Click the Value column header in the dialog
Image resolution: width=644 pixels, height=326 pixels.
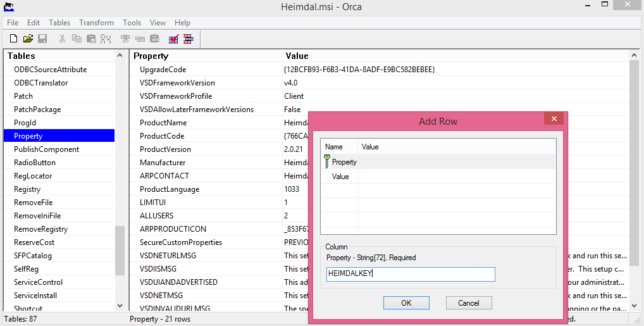(457, 147)
